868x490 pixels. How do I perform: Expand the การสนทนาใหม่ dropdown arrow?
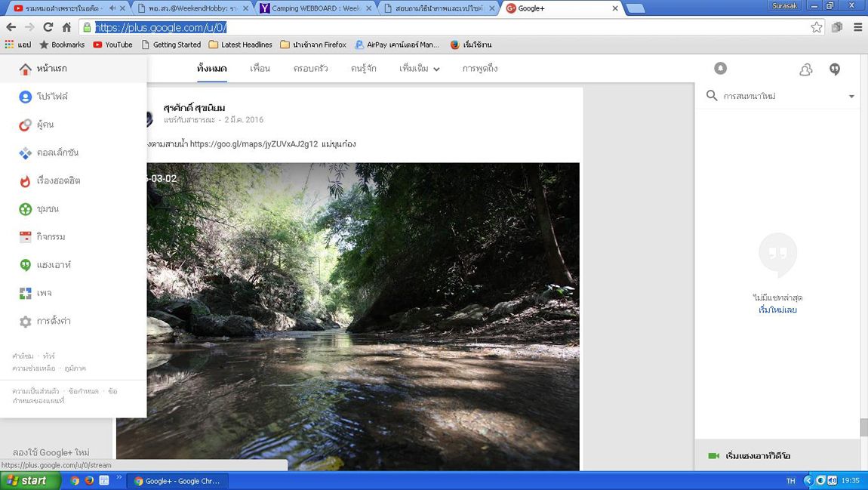click(851, 97)
